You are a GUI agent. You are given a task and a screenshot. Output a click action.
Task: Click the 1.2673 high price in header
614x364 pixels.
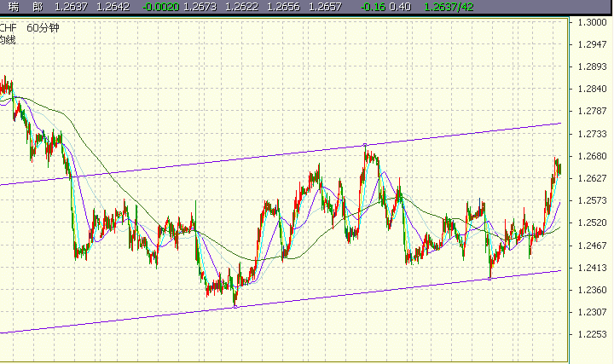pyautogui.click(x=200, y=7)
